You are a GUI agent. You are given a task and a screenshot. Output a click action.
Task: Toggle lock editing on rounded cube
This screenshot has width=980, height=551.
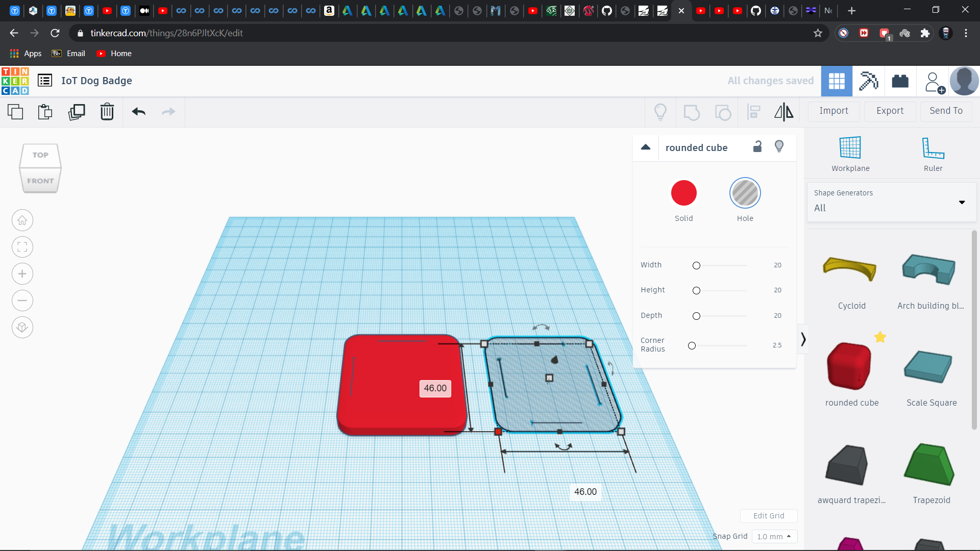coord(757,147)
